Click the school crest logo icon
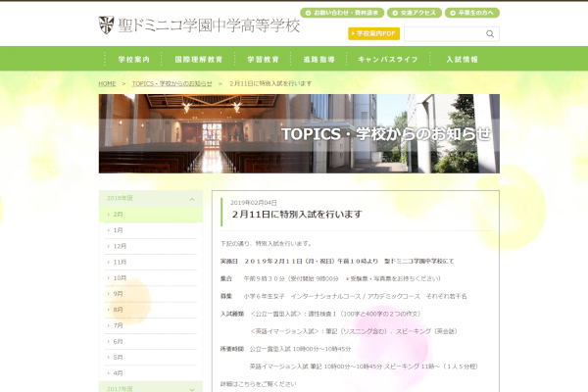 [x=106, y=25]
